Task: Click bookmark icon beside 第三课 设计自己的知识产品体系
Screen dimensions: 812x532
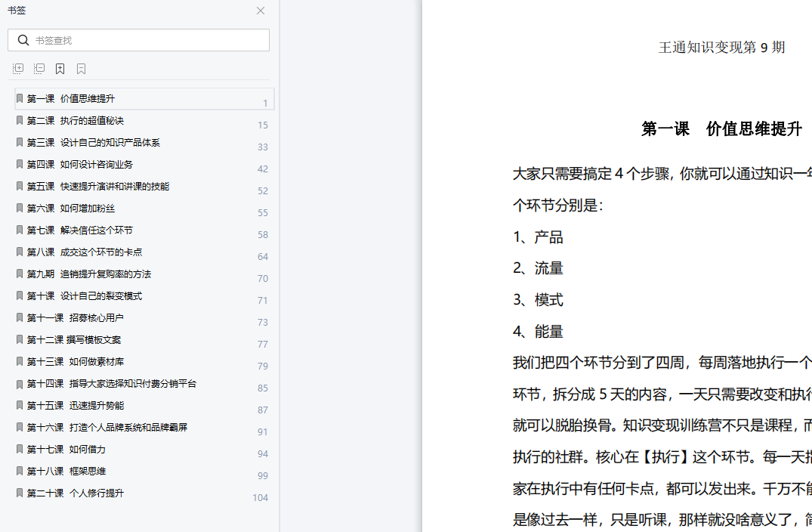Action: (x=20, y=142)
